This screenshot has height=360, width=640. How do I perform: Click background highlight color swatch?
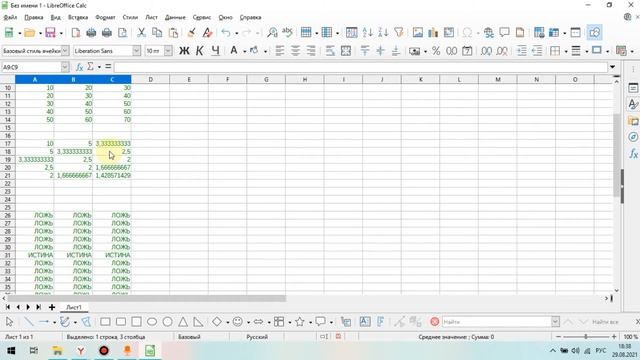click(x=254, y=51)
